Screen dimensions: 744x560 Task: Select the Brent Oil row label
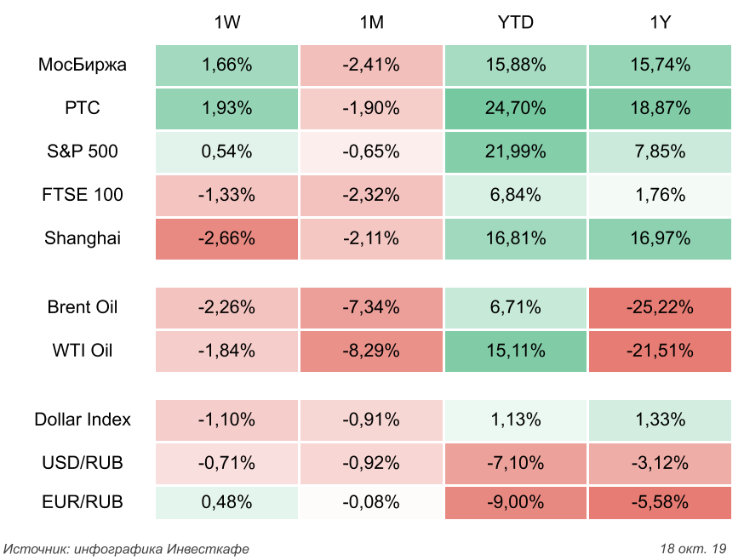(83, 307)
